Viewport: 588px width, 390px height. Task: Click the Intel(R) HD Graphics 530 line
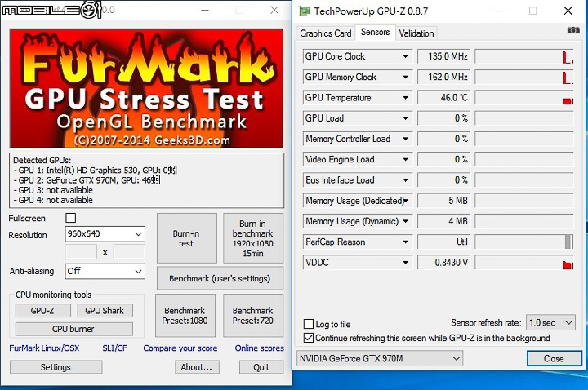pyautogui.click(x=96, y=170)
